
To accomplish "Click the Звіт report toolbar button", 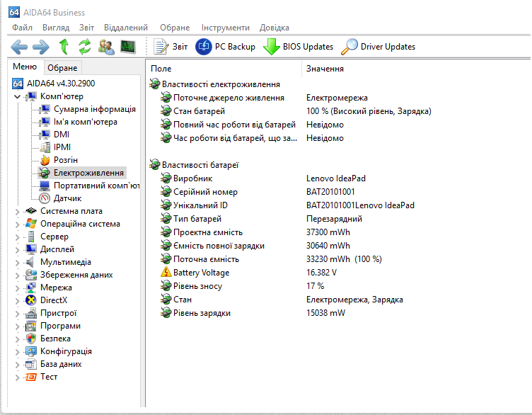I will pos(170,47).
